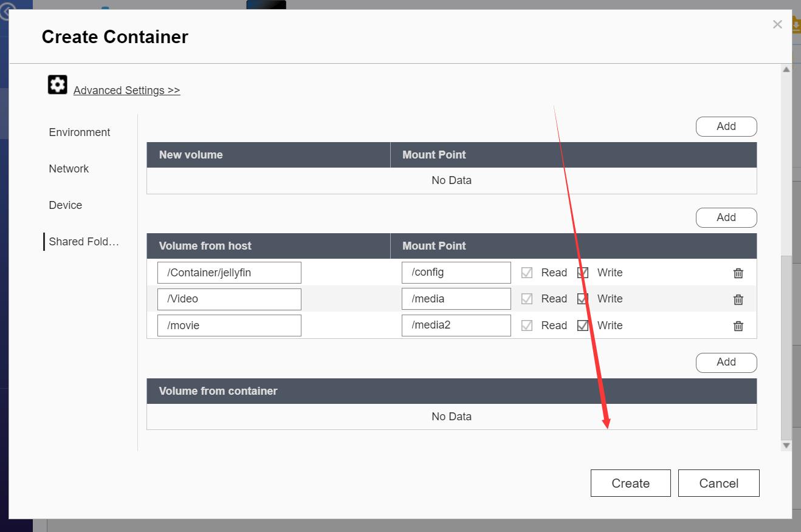Remove the /Video volume mapping
This screenshot has height=532, width=801.
[738, 299]
